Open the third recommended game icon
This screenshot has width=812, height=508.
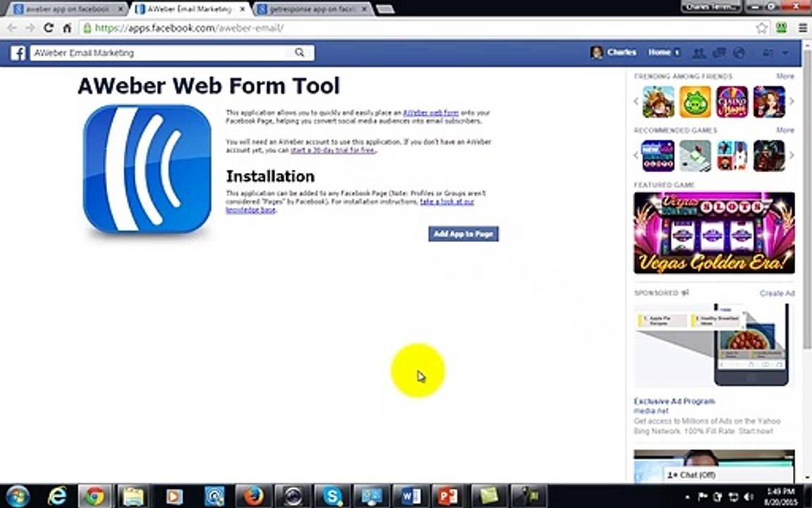(732, 155)
